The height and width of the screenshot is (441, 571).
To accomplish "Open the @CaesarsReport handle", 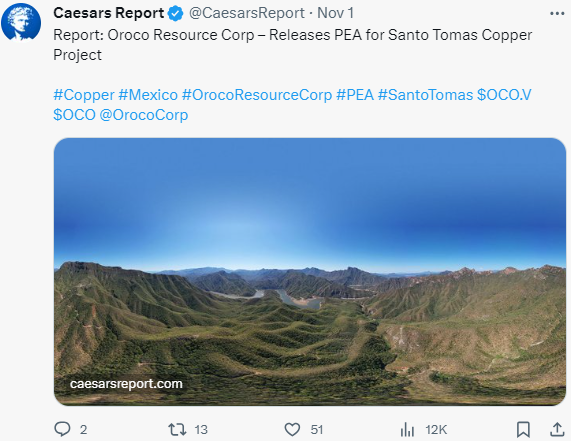I will (x=247, y=13).
